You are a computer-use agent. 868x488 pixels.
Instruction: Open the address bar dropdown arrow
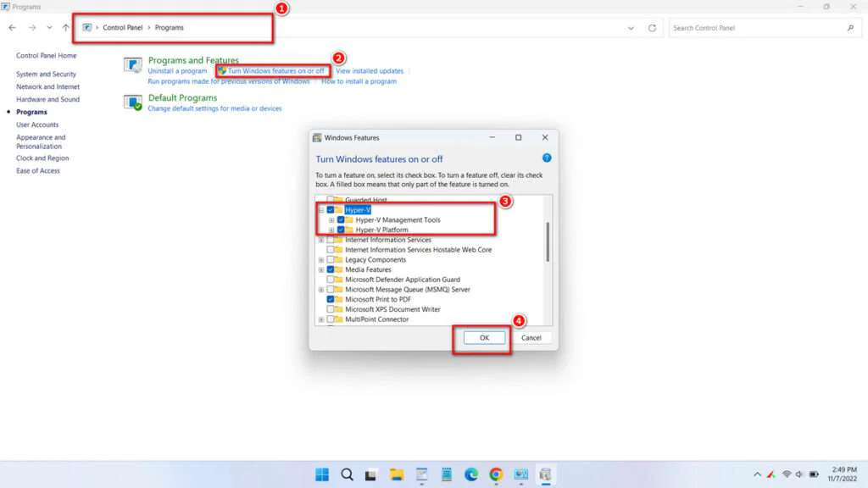(x=630, y=27)
